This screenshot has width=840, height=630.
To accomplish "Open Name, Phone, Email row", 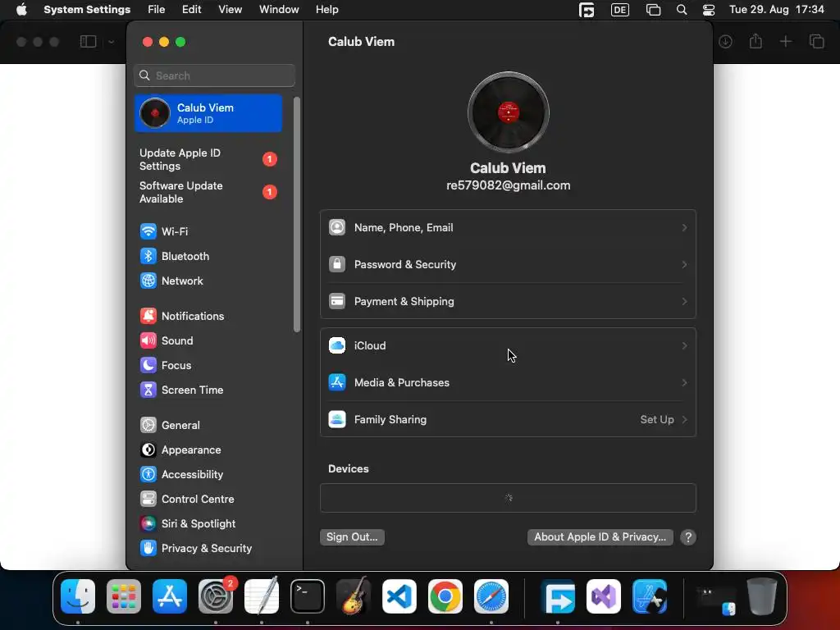I will [x=508, y=228].
